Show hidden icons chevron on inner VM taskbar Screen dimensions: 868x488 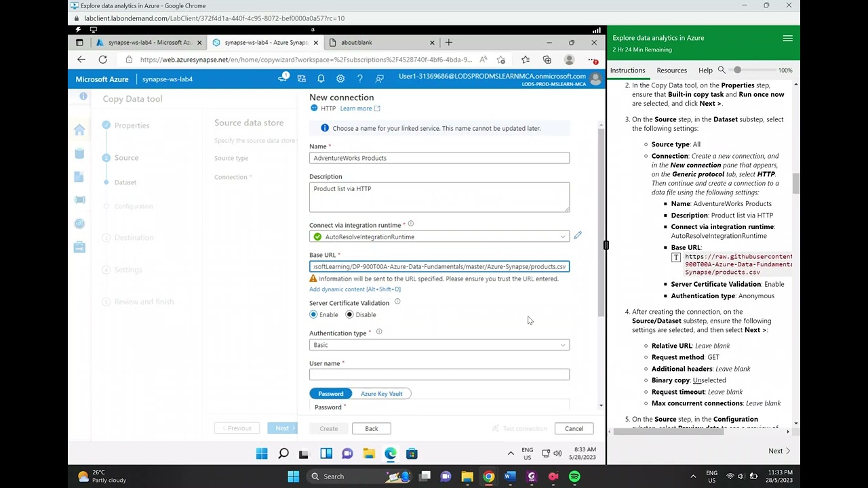tap(511, 453)
